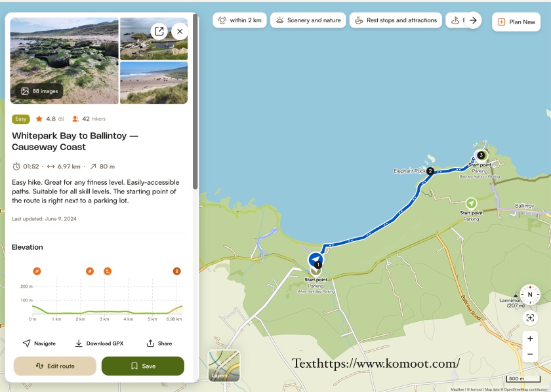Share this hiking route
551x392 pixels.
coord(159,343)
